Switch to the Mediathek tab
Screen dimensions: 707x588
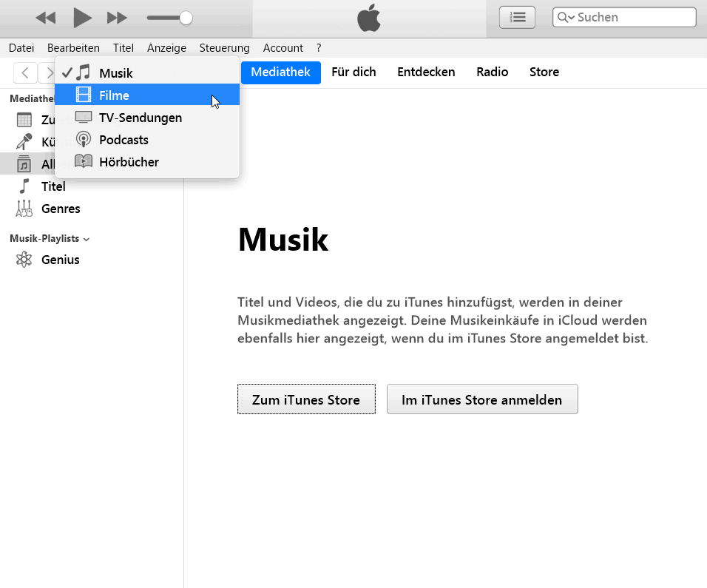pyautogui.click(x=281, y=72)
